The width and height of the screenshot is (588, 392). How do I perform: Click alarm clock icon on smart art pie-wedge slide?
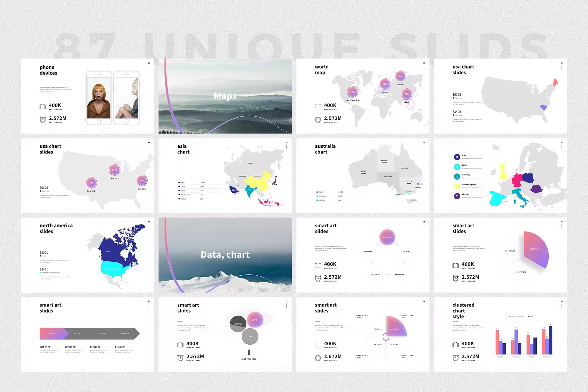coord(456,278)
